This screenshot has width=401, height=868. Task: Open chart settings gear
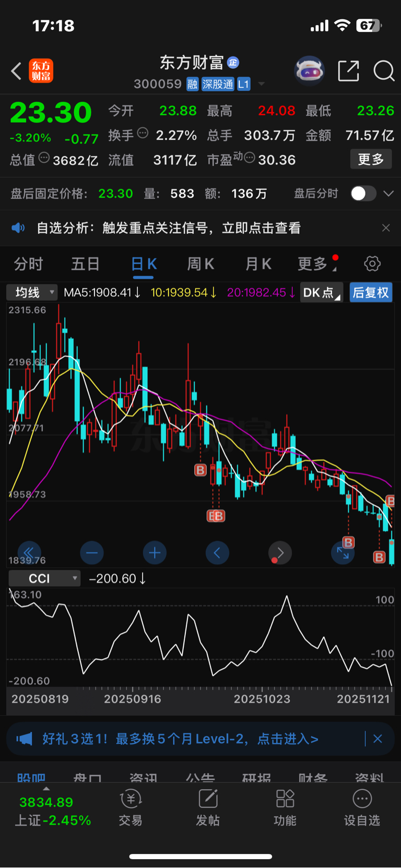point(372,264)
